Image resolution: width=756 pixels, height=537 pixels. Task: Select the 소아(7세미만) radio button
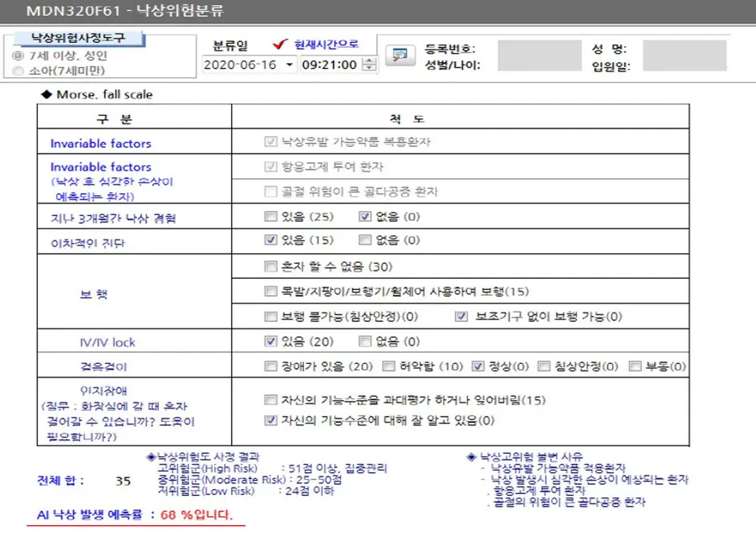coord(18,71)
